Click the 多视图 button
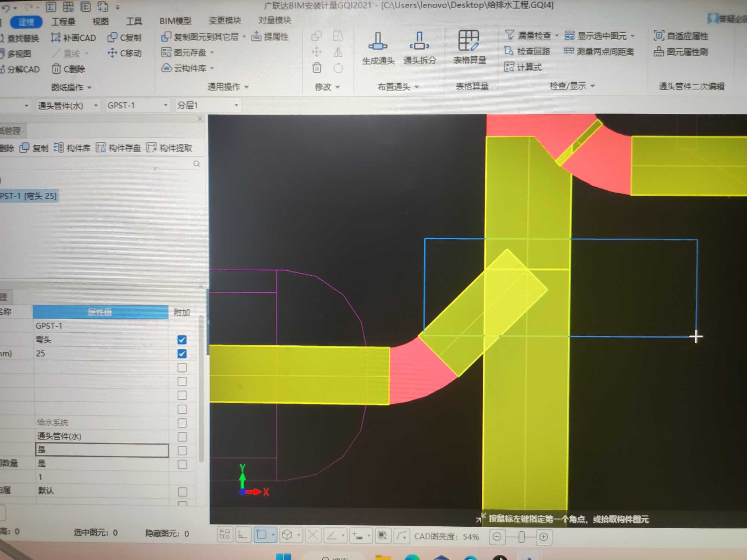Image resolution: width=747 pixels, height=560 pixels. (16, 54)
